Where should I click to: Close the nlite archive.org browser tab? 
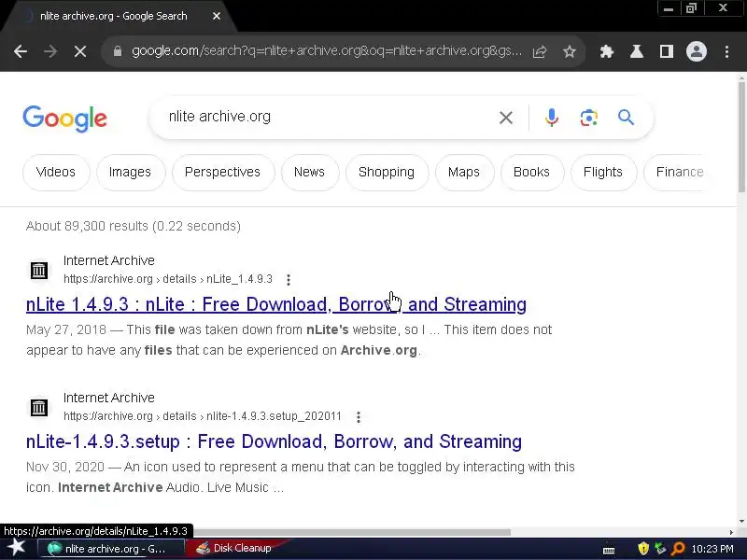click(217, 16)
